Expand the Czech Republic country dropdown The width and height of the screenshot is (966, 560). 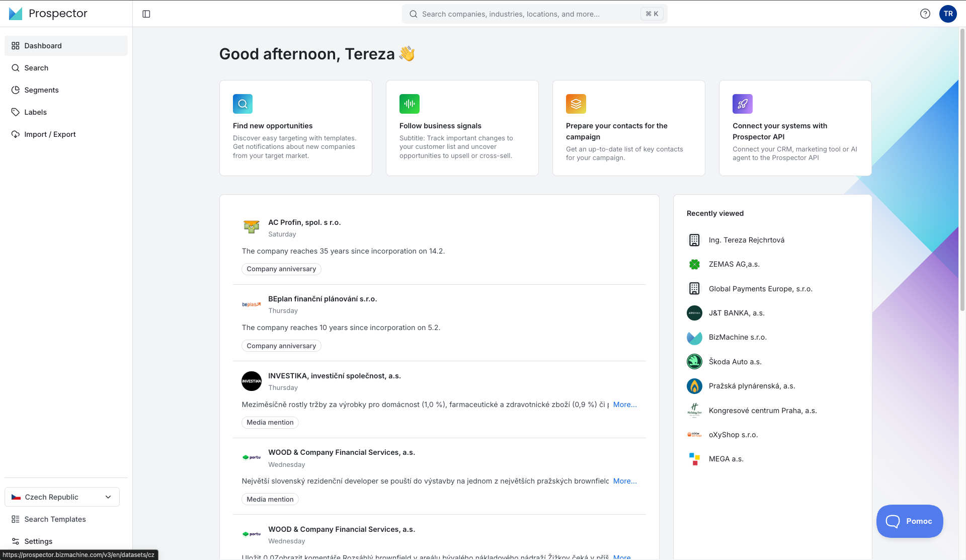(x=62, y=497)
